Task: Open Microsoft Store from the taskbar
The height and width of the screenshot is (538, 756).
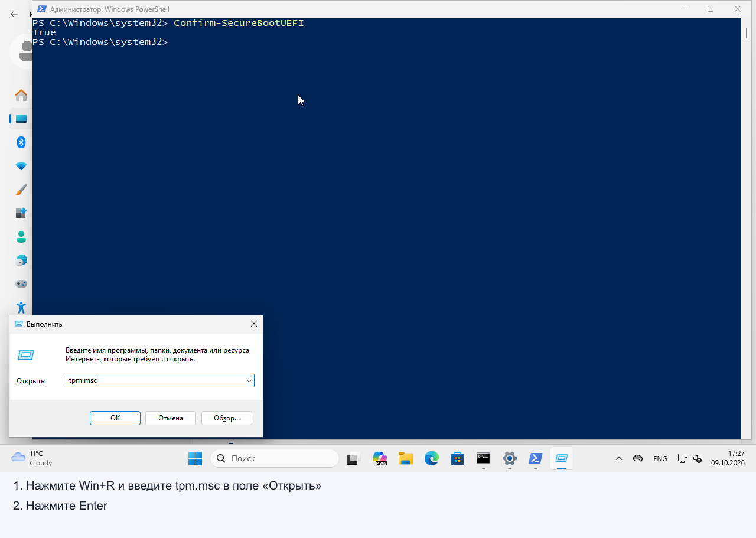Action: (x=458, y=458)
